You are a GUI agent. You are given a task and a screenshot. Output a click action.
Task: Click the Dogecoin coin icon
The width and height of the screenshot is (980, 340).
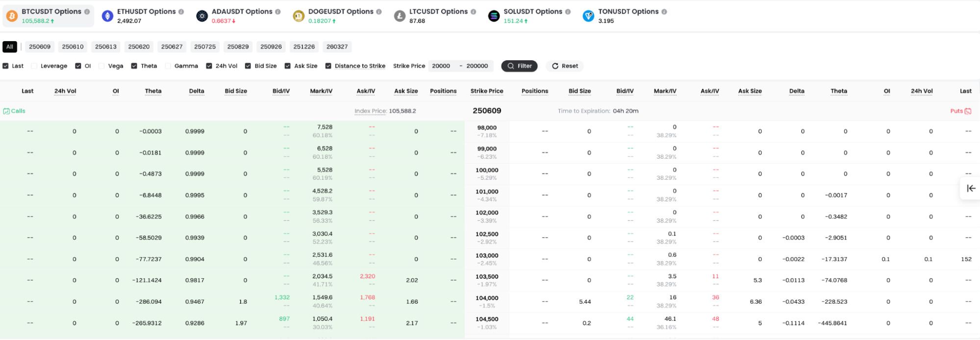(299, 16)
